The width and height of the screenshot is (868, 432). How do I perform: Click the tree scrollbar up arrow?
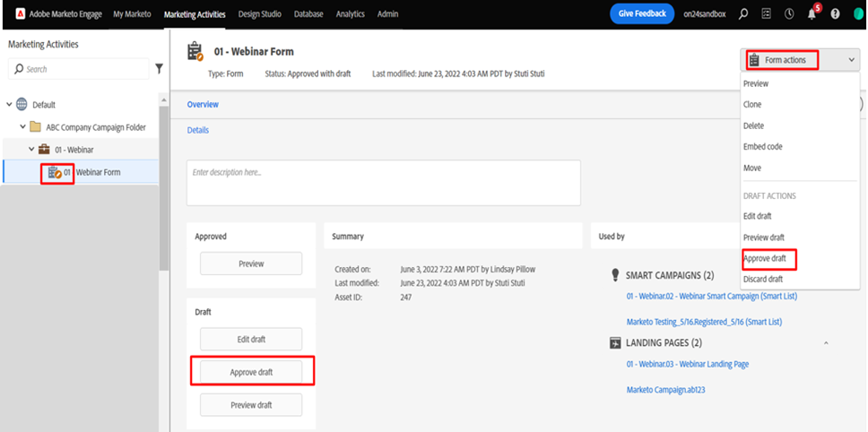pos(164,99)
